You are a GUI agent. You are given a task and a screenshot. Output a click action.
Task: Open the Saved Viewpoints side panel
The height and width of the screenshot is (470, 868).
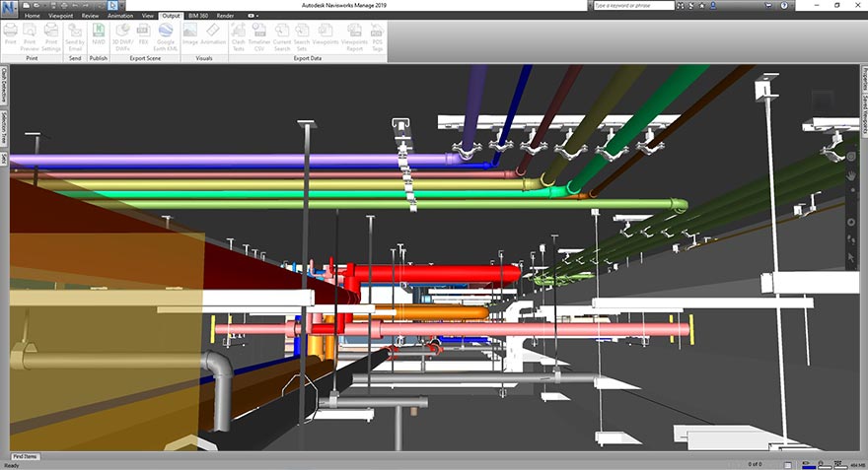coord(864,115)
